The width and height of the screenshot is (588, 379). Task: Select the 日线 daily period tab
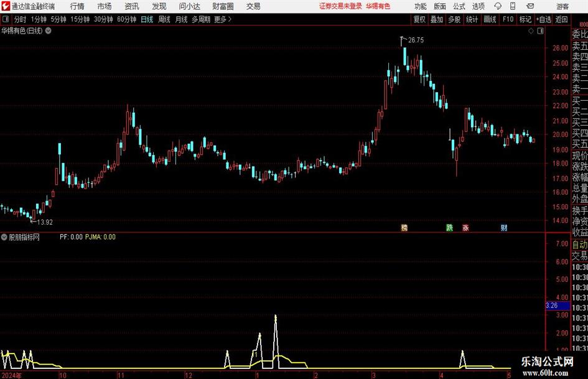tap(147, 19)
